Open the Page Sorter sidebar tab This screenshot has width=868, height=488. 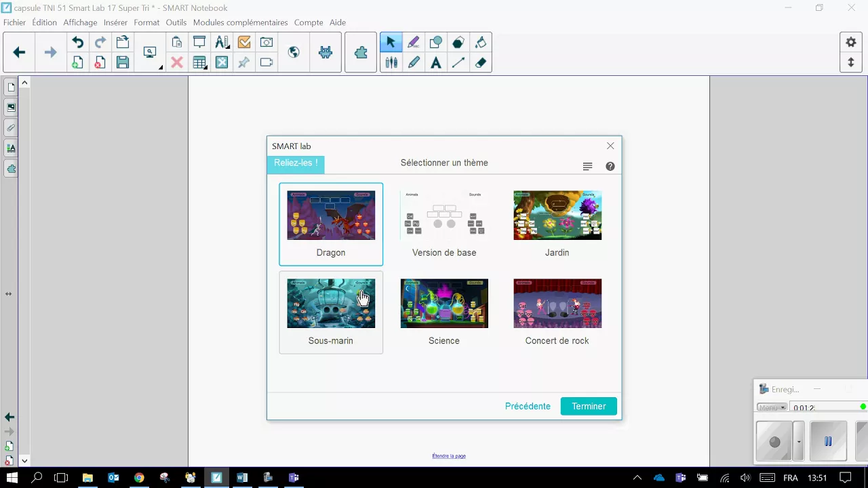(11, 87)
